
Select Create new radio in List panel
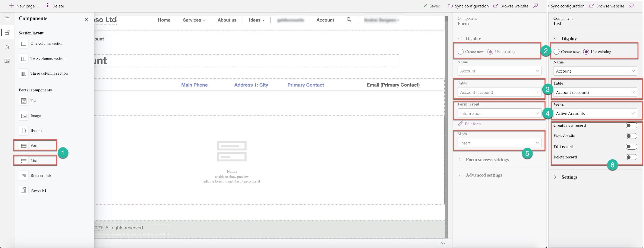click(x=556, y=52)
